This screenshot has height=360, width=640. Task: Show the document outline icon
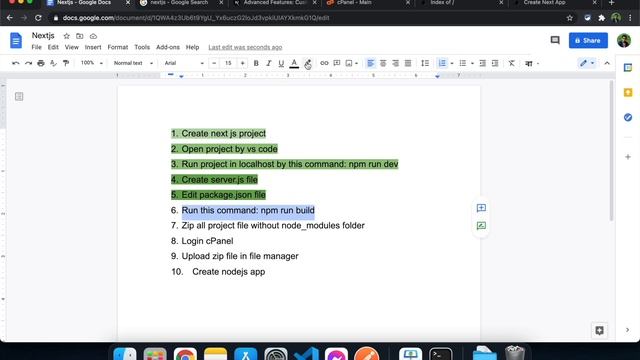19,96
